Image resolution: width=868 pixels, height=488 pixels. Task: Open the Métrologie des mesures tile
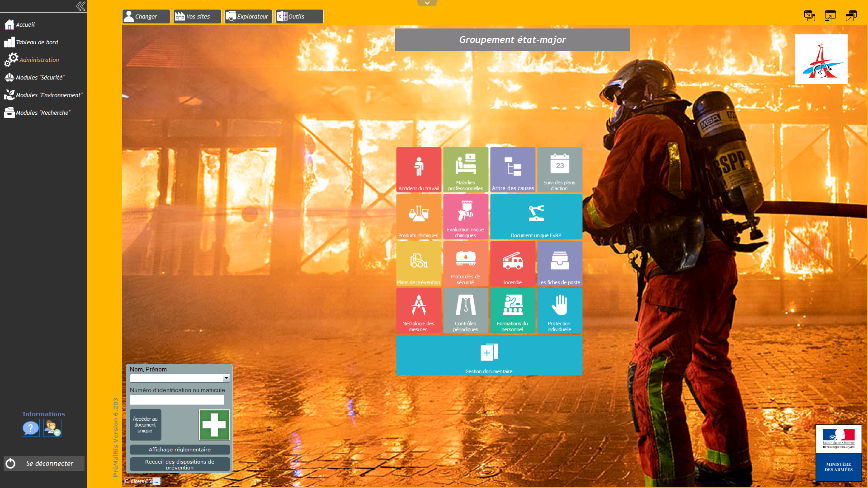(419, 310)
